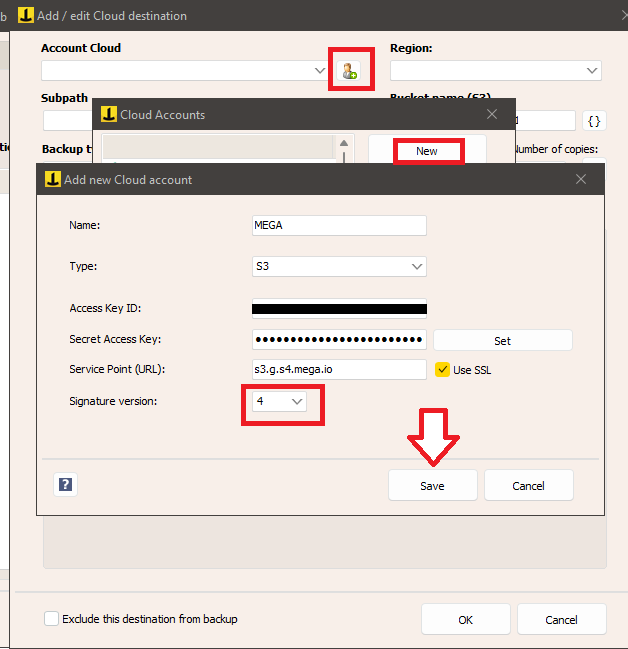The image size is (628, 649).
Task: Click the curly braces variables icon
Action: click(594, 121)
